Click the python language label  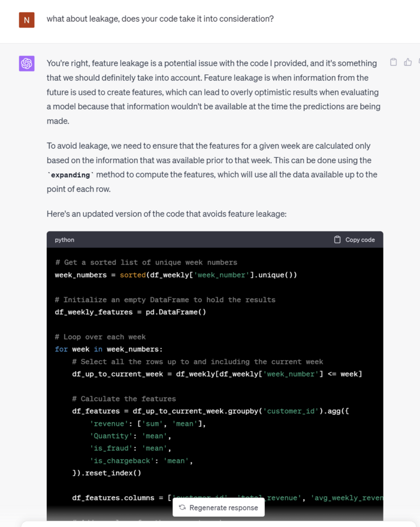click(64, 240)
